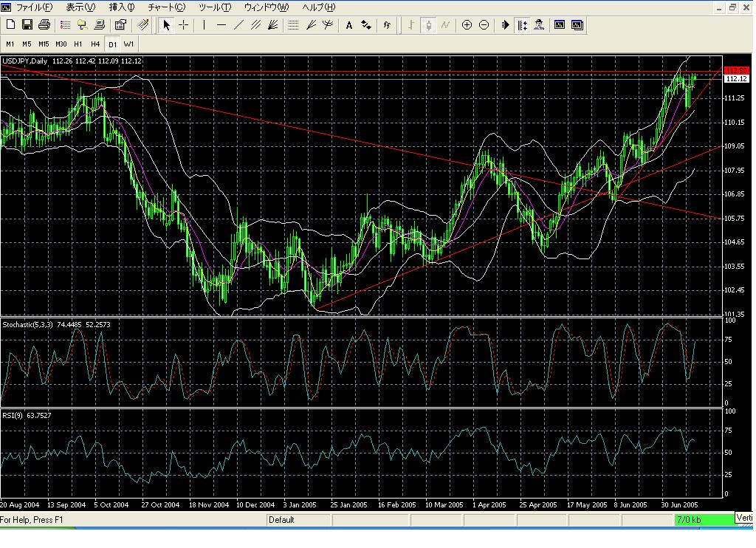Image resolution: width=756 pixels, height=548 pixels.
Task: Switch to M15 timeframe
Action: pyautogui.click(x=44, y=44)
